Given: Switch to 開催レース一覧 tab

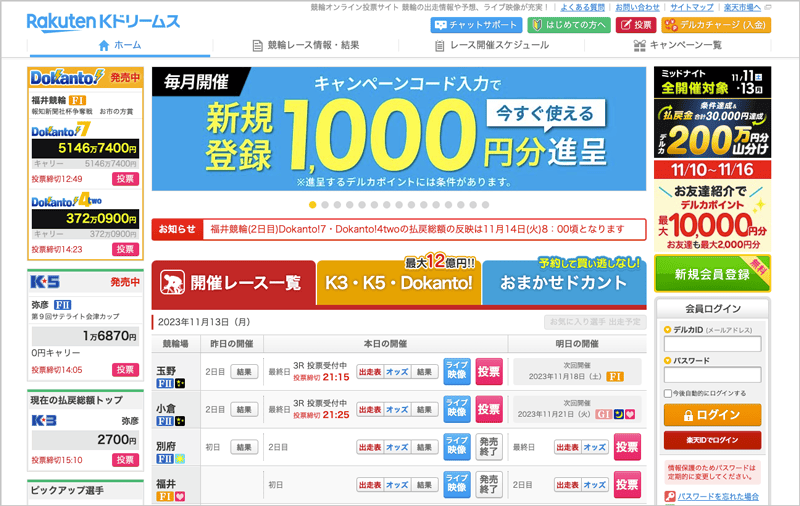Looking at the screenshot, I should tap(234, 283).
